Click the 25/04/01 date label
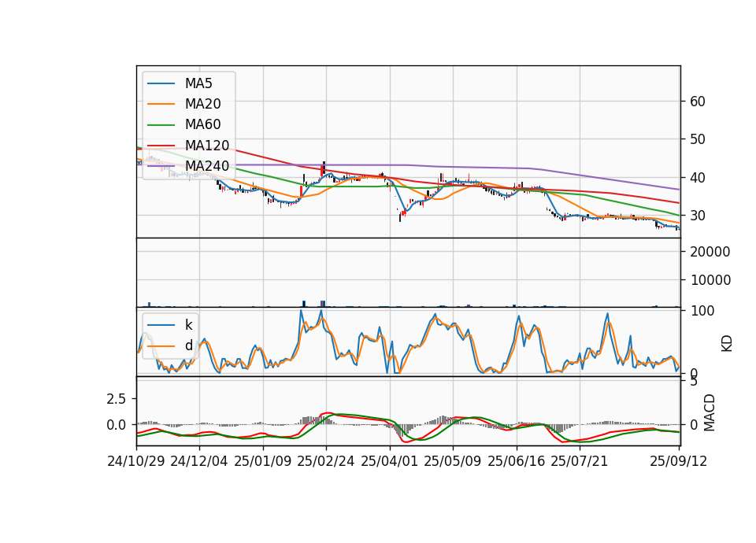Image resolution: width=756 pixels, height=543 pixels. pos(389,461)
